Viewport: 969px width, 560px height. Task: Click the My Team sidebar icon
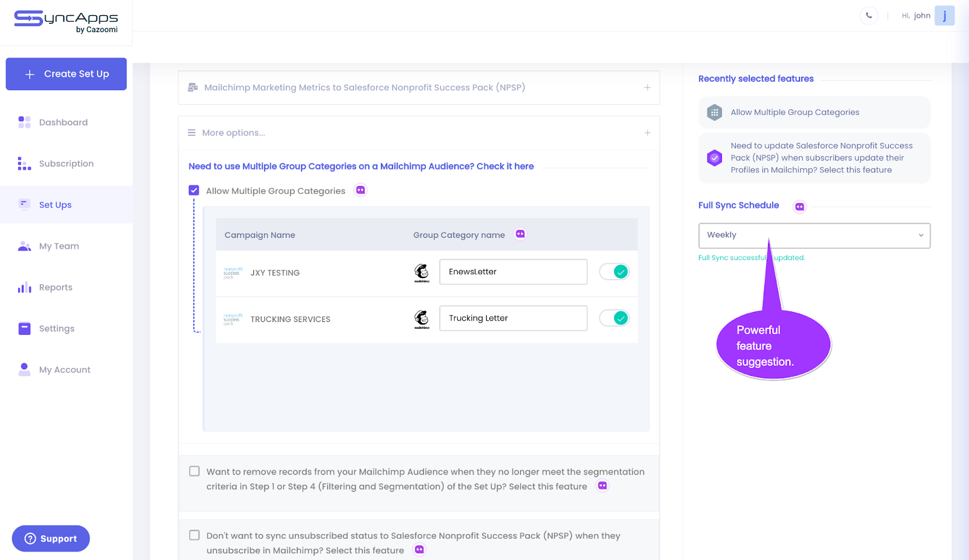pyautogui.click(x=24, y=246)
